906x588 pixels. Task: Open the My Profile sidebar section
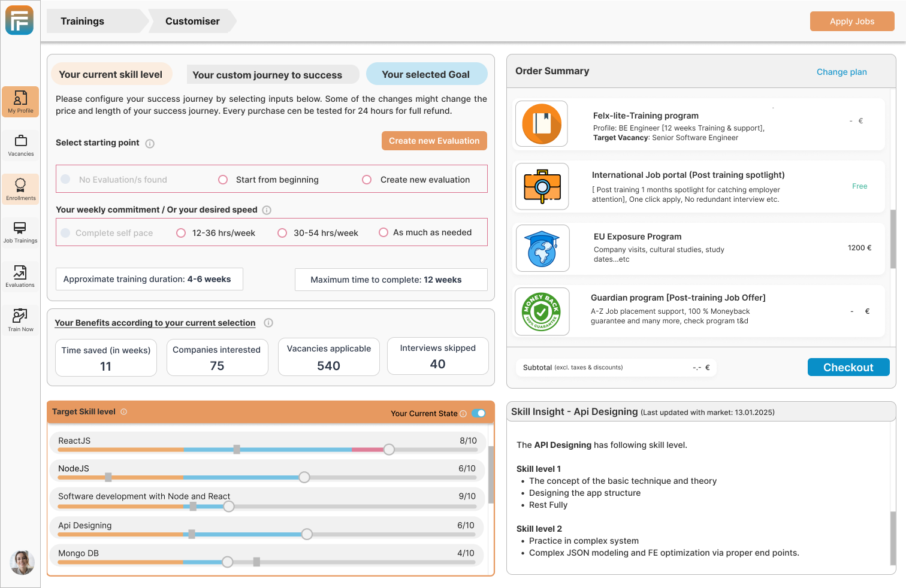click(x=20, y=102)
